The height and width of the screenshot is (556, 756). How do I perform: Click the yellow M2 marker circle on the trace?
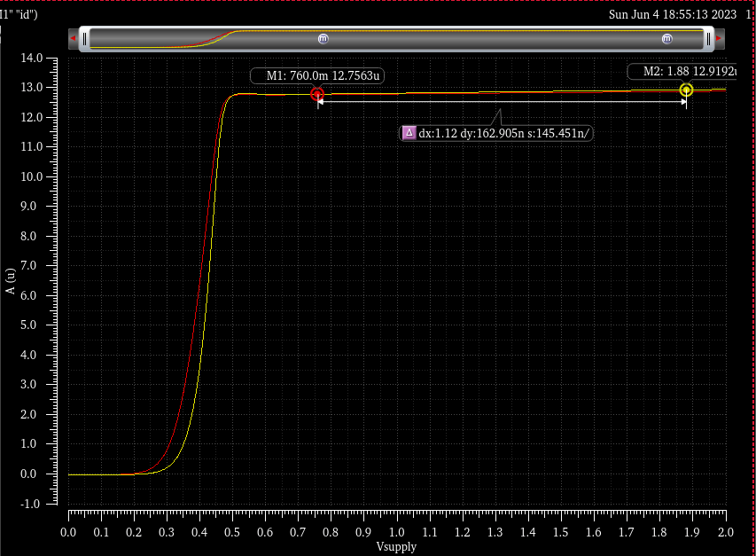(686, 90)
